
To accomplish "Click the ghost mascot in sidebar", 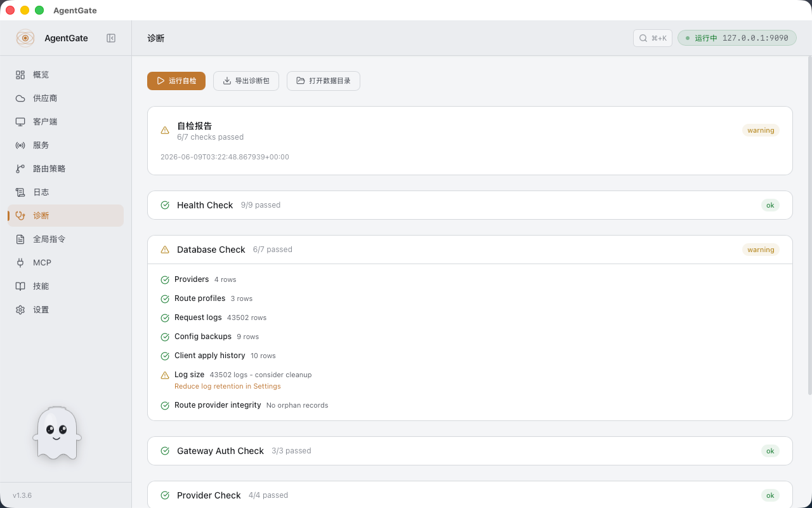I will pyautogui.click(x=57, y=433).
